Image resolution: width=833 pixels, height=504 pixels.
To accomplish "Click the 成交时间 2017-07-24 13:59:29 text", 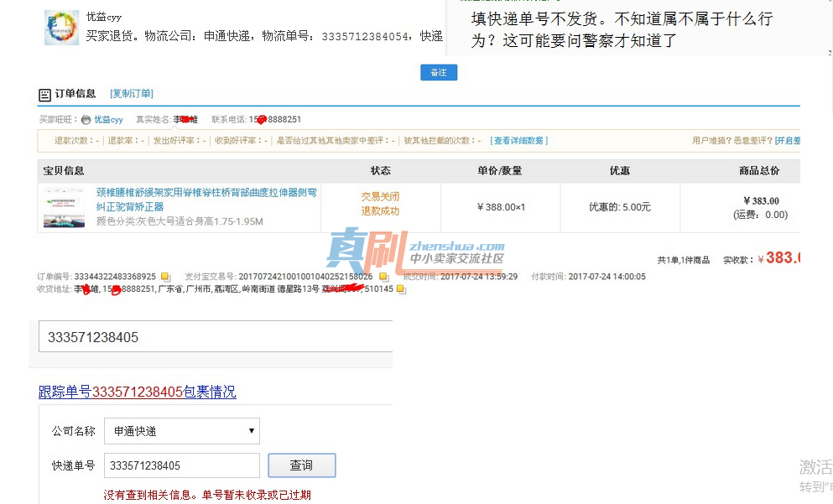I will pyautogui.click(x=461, y=277).
